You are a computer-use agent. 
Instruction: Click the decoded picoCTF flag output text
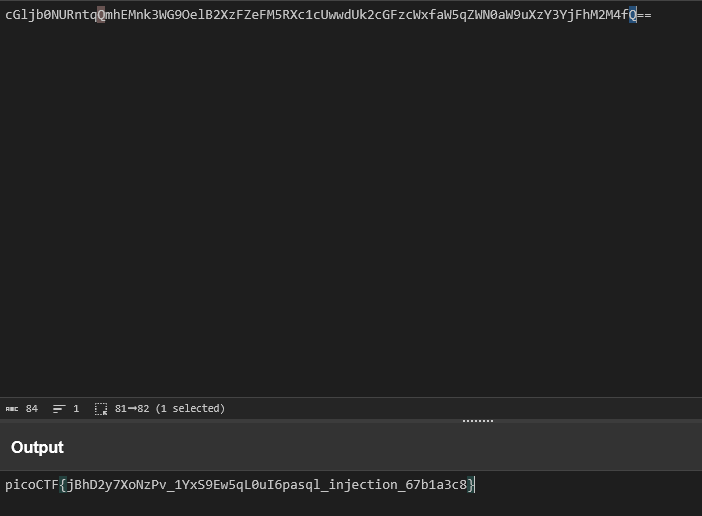(240, 485)
